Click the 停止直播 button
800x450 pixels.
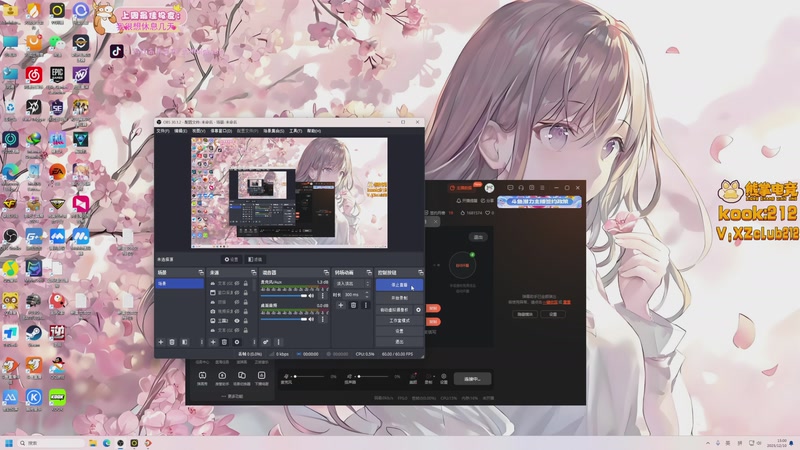399,285
